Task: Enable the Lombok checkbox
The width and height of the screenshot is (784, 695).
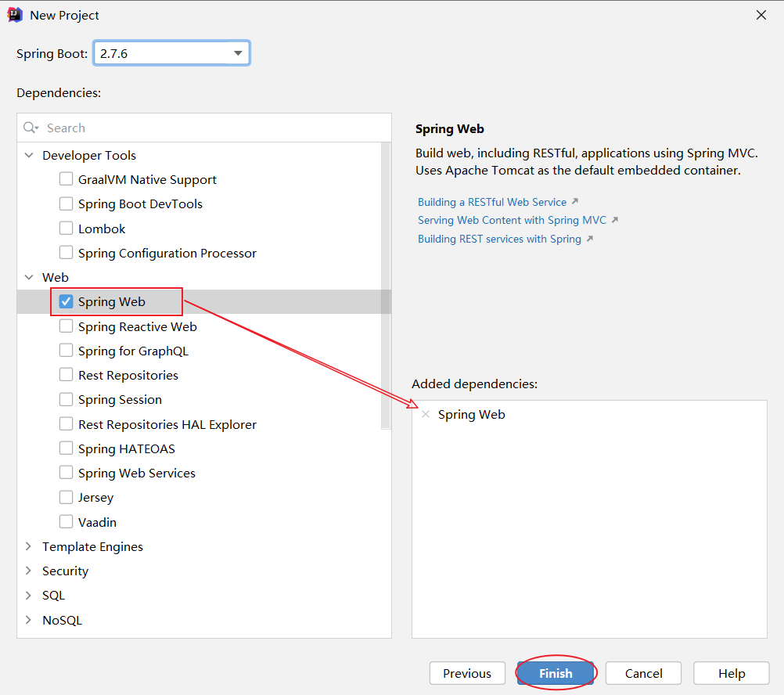Action: (x=66, y=229)
